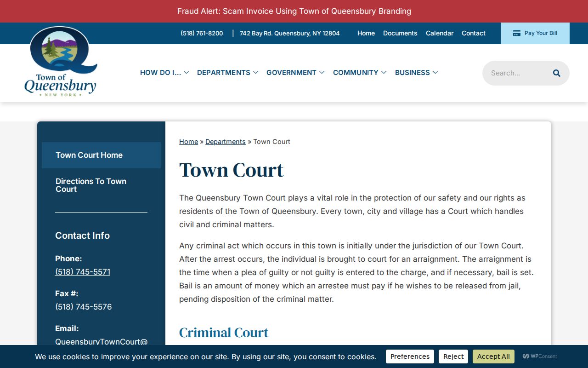Open the Fraud Alert scam invoice notice

point(294,11)
